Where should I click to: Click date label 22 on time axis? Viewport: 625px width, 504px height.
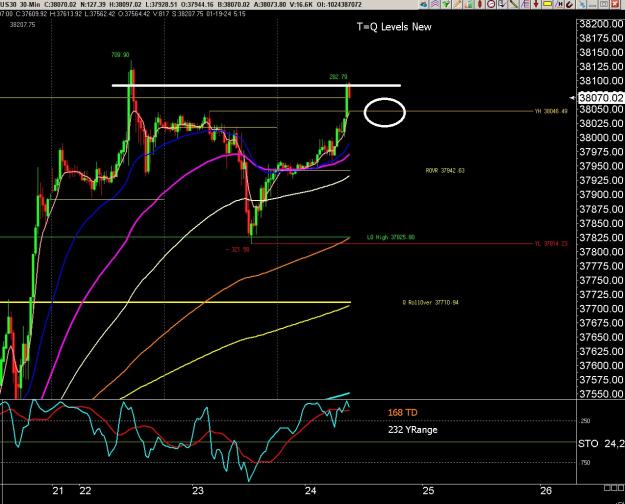[x=85, y=491]
